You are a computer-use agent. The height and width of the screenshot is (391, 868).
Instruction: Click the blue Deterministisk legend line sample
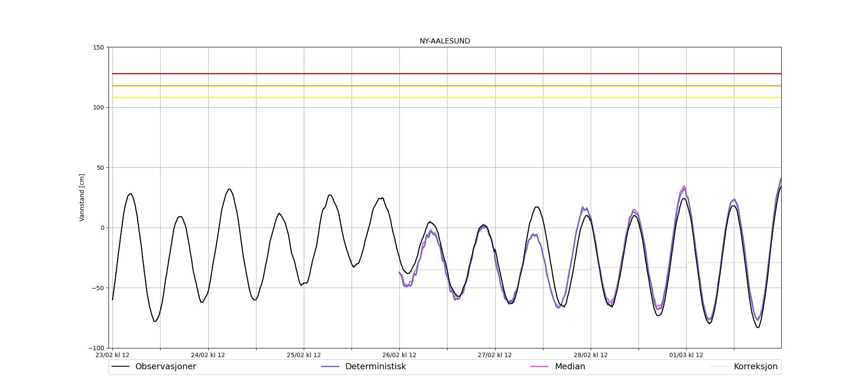[x=330, y=367]
